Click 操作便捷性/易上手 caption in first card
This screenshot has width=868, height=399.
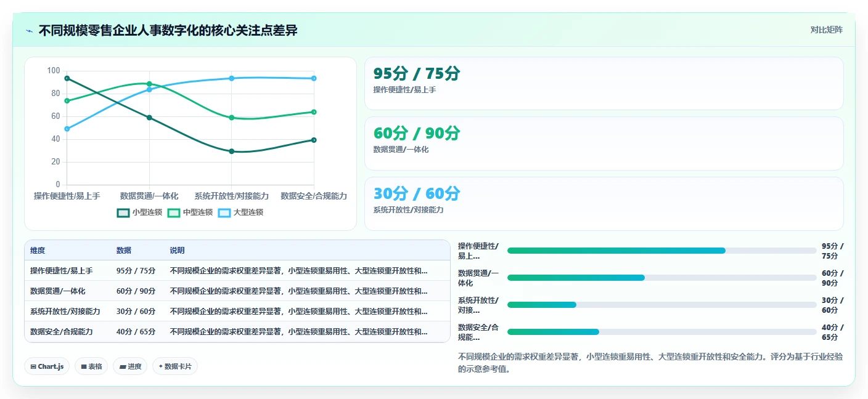(404, 90)
